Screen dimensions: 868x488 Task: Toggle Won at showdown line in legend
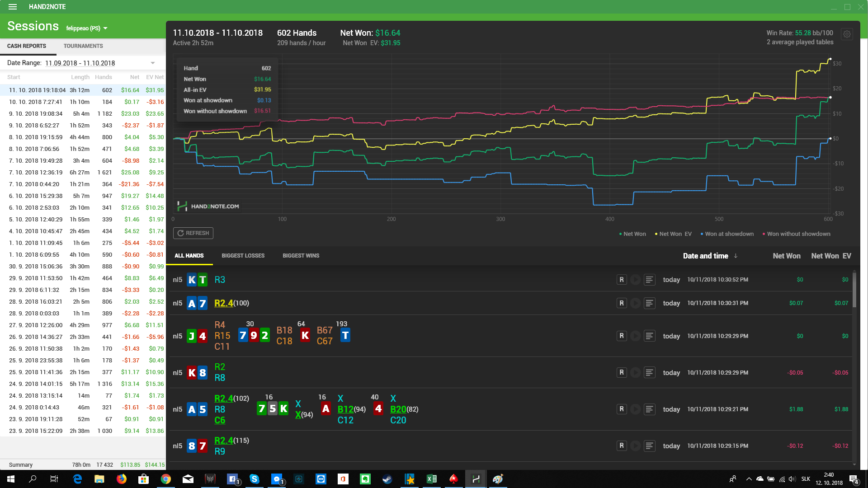pyautogui.click(x=727, y=234)
